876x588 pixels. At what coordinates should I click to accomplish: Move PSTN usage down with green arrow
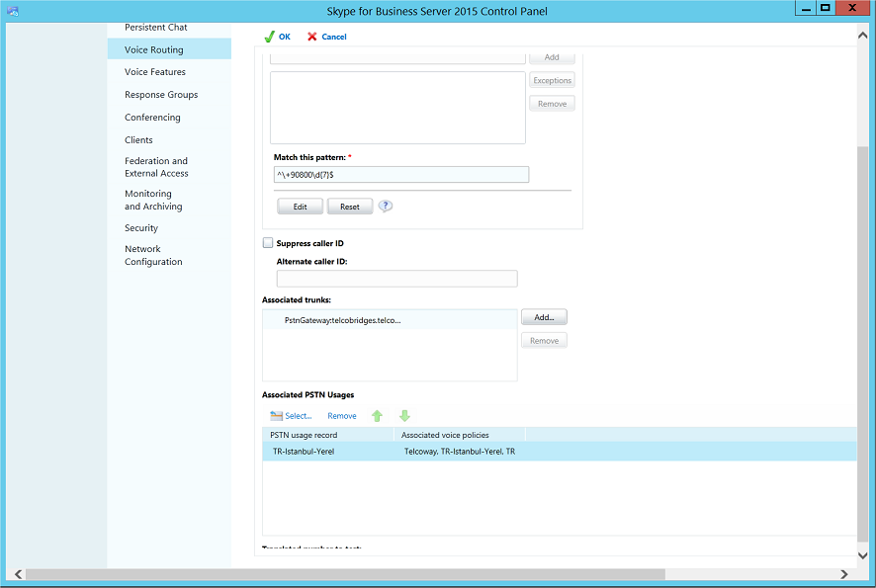[x=404, y=416]
